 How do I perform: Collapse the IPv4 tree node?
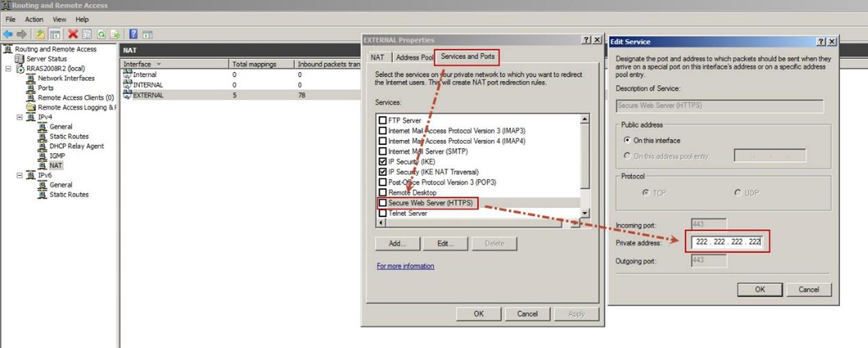[x=20, y=117]
